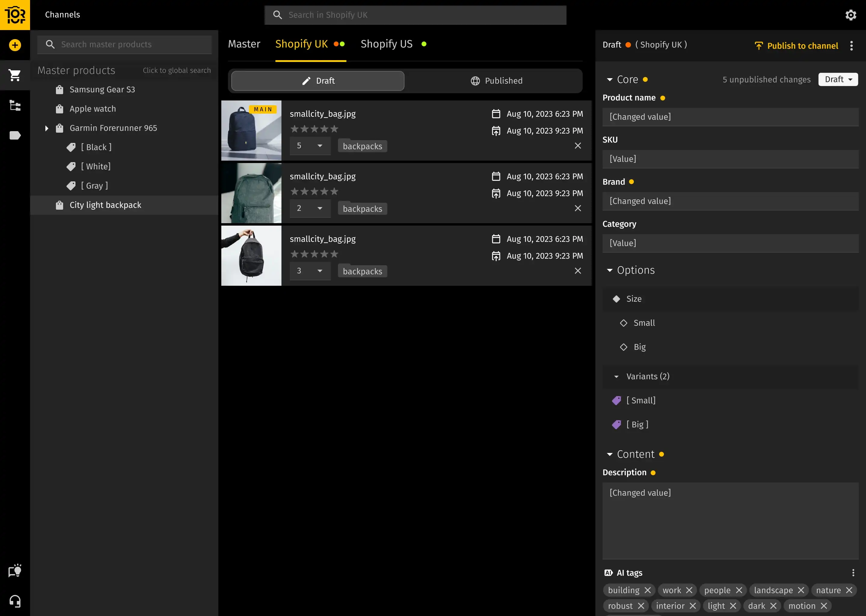The width and height of the screenshot is (866, 616).
Task: Select the Size option row
Action: coord(730,299)
